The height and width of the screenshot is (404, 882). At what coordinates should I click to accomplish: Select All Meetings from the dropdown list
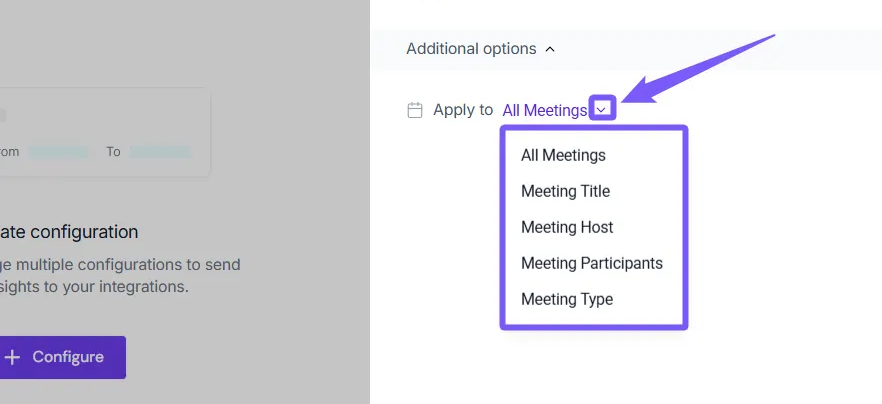point(563,155)
